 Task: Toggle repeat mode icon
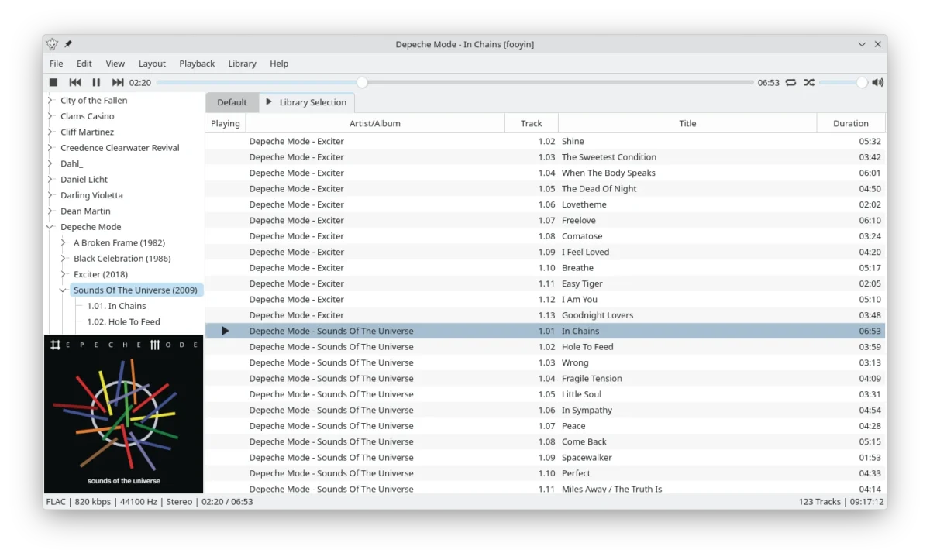[790, 82]
